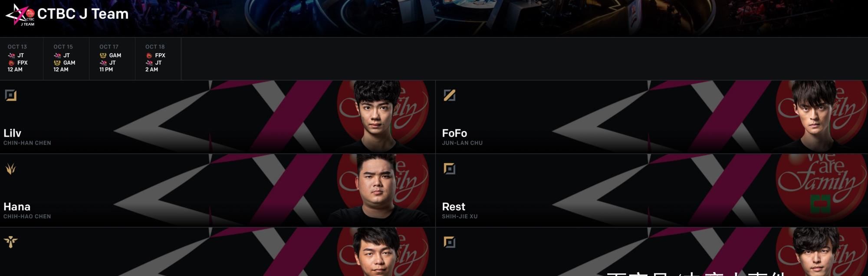Click the jungle role icon above Hana

click(x=11, y=168)
